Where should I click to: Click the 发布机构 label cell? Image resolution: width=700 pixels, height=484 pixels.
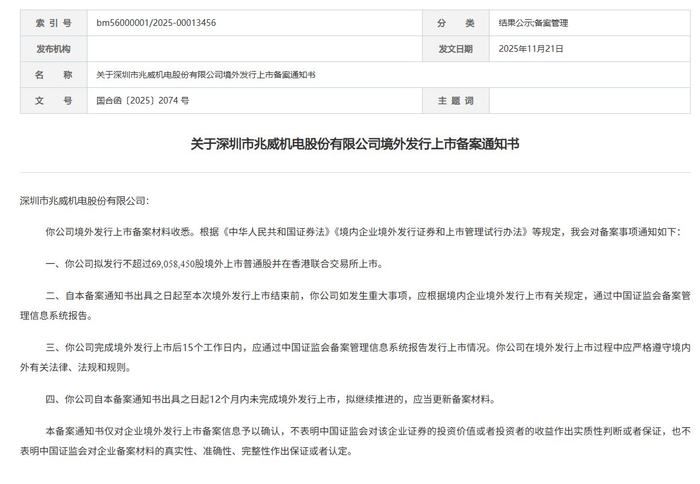(54, 49)
